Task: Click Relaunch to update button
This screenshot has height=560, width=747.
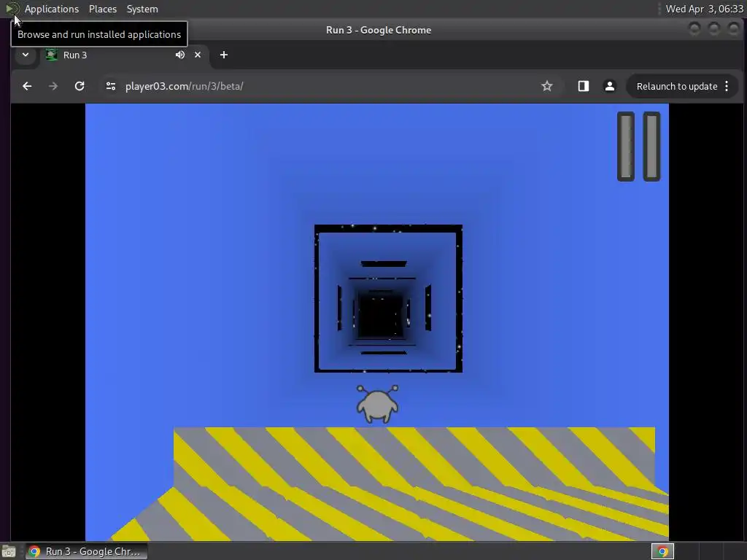Action: click(676, 86)
